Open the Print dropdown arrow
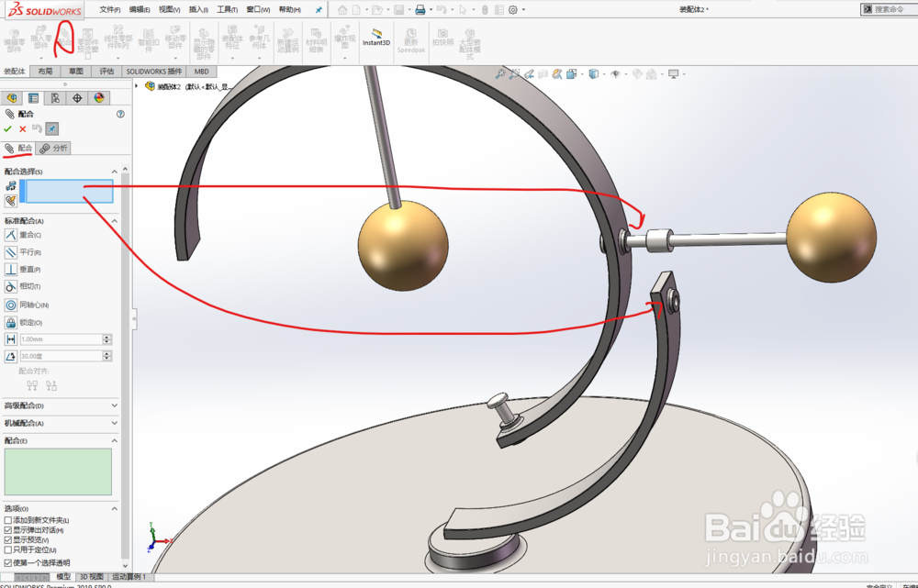Screen dimensions: 918x588 pos(431,9)
